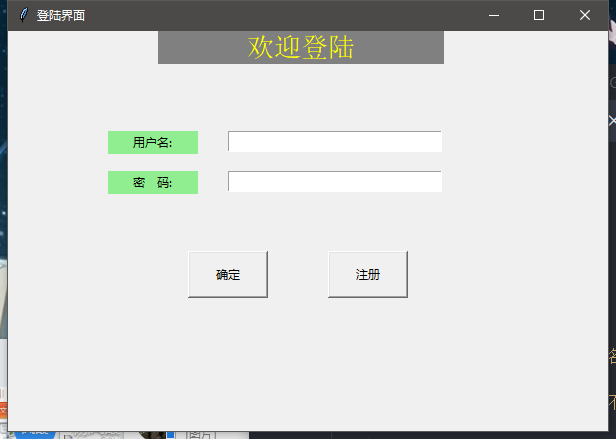Minimize the 登陆界面 window
Screen dimensions: 616x439
point(494,15)
